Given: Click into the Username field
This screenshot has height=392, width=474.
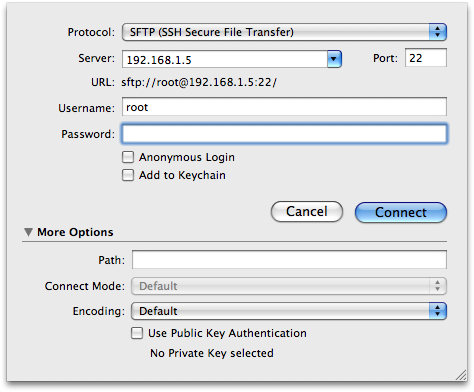Looking at the screenshot, I should click(x=284, y=107).
